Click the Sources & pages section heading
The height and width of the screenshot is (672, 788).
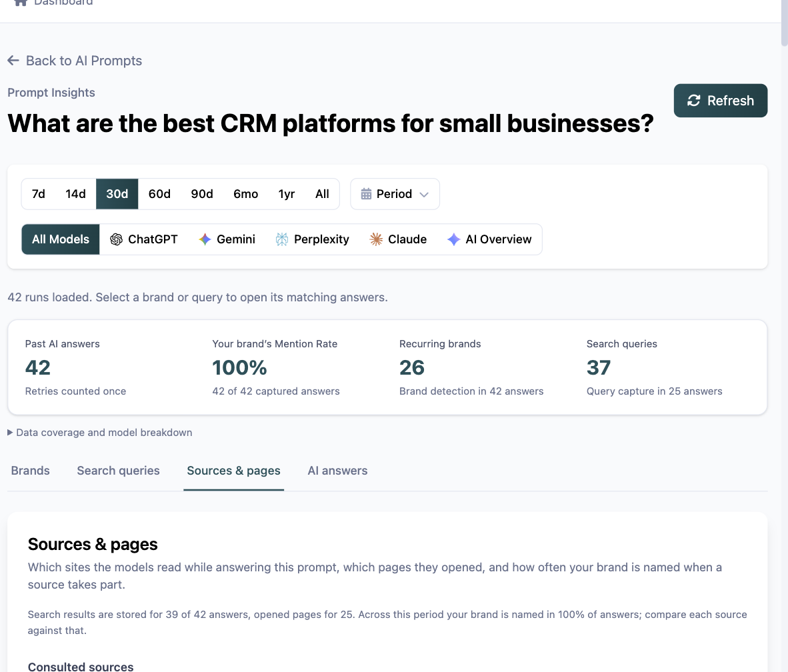pyautogui.click(x=93, y=544)
